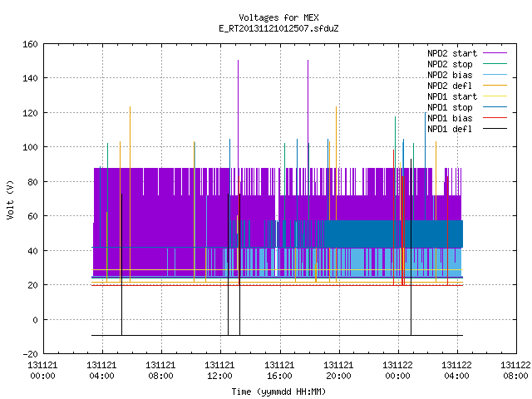Click the NPD1 defl black legend line

495,129
